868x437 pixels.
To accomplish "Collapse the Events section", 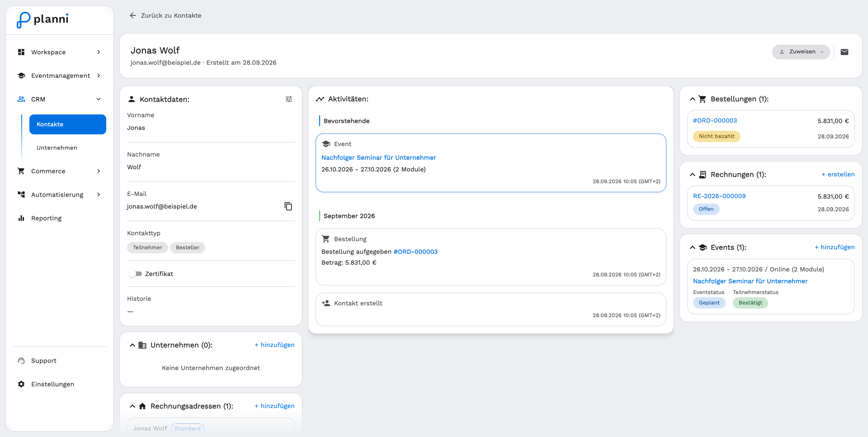I will [692, 247].
